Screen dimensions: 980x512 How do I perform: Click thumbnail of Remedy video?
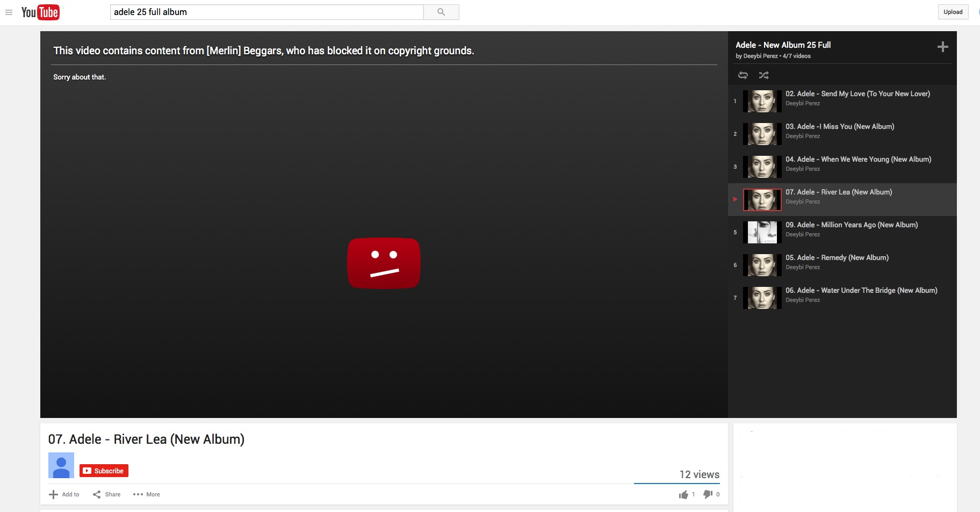pos(762,265)
